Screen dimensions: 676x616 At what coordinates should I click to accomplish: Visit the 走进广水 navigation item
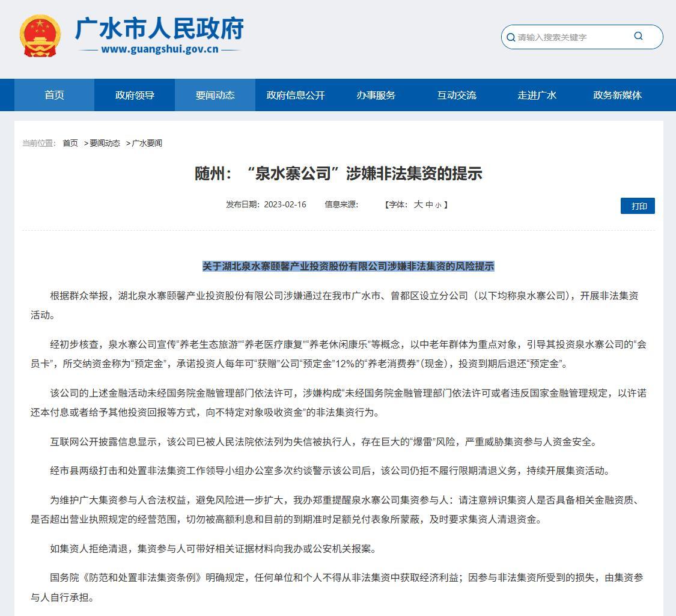click(537, 95)
